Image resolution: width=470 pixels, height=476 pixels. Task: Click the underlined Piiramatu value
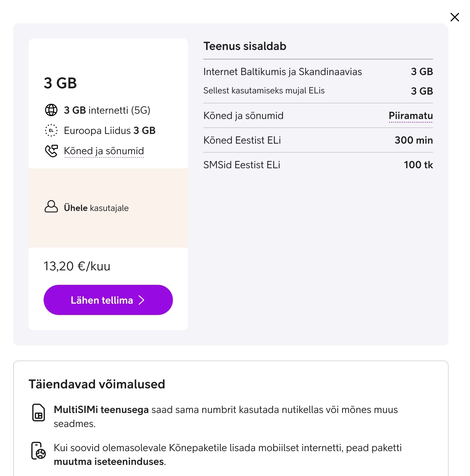(x=410, y=116)
